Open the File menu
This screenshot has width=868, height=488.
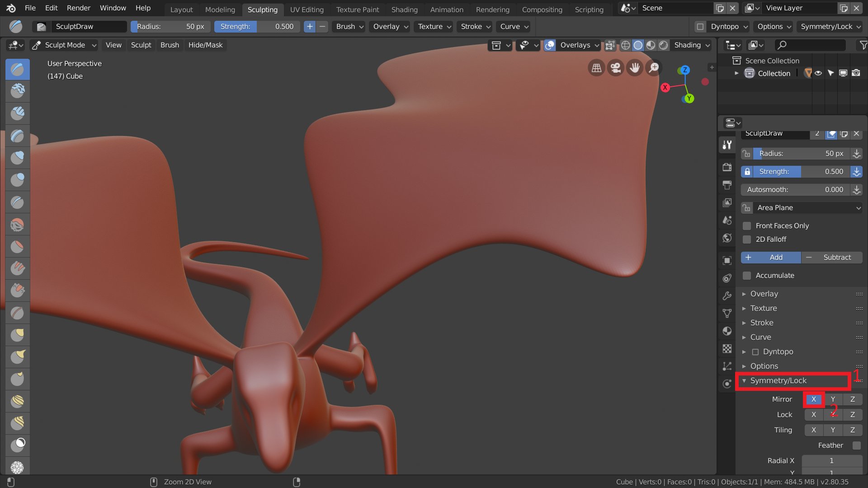[30, 8]
